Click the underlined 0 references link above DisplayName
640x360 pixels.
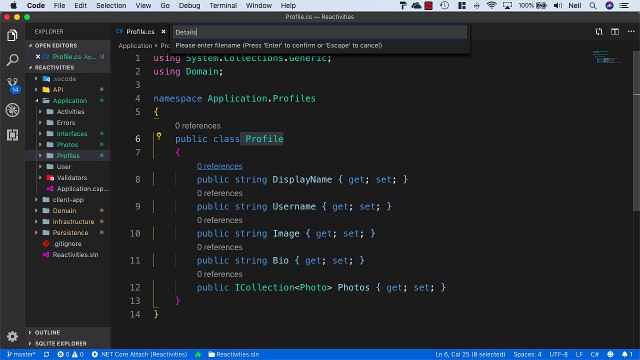pyautogui.click(x=220, y=166)
